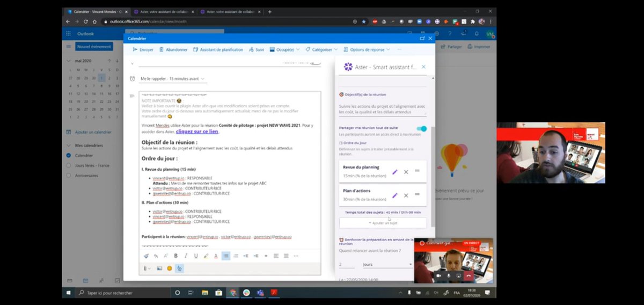Open more formatting options ellipsis
The image size is (644, 305).
(x=296, y=256)
